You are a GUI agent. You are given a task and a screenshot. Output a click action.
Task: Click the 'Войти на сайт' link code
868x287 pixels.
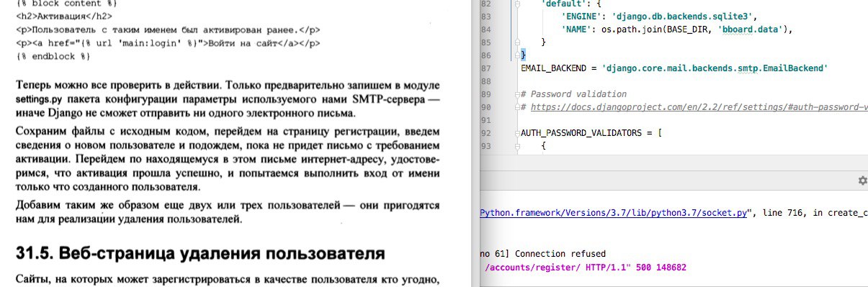click(168, 43)
